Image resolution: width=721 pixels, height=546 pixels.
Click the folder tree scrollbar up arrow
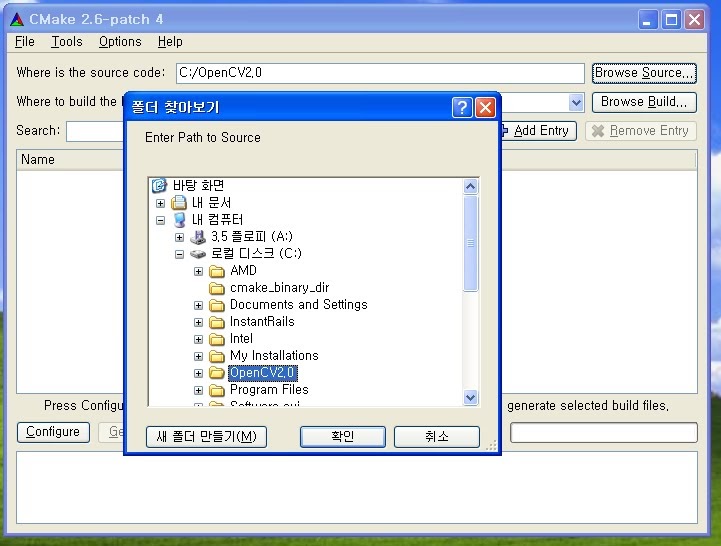point(470,186)
